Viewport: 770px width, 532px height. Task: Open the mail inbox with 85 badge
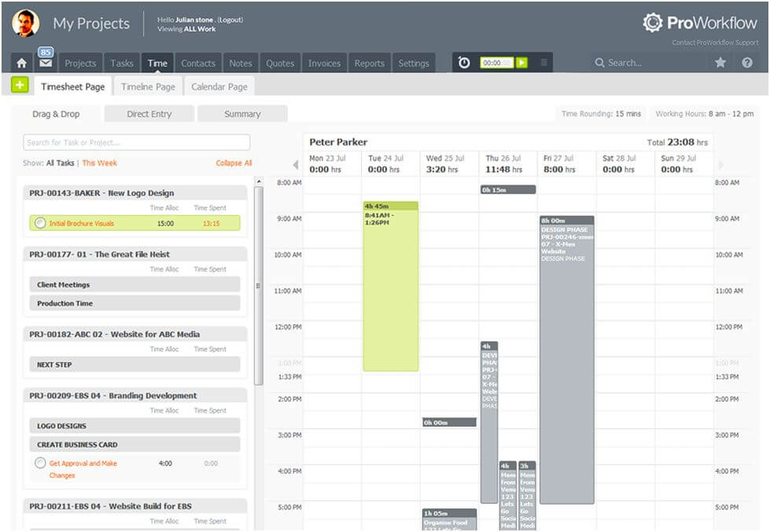46,63
